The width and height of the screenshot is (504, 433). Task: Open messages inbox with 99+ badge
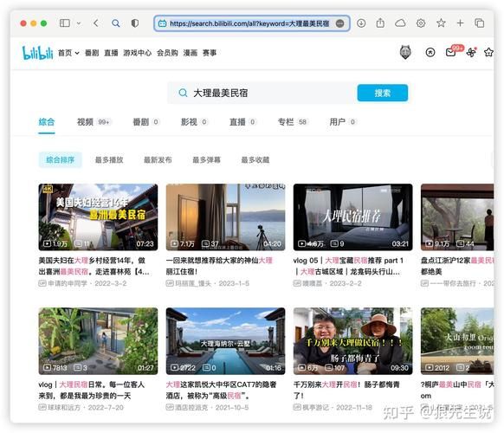point(451,53)
